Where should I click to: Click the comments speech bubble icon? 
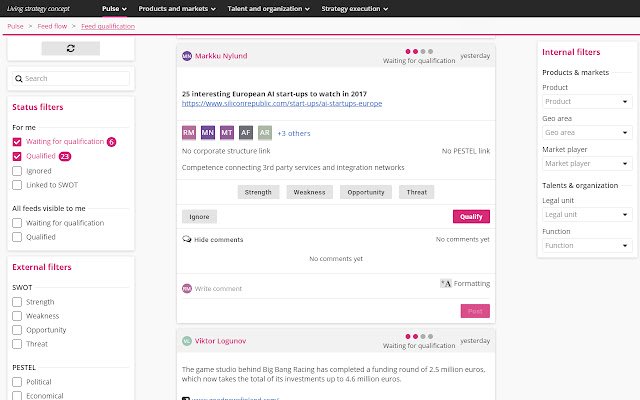coord(187,239)
